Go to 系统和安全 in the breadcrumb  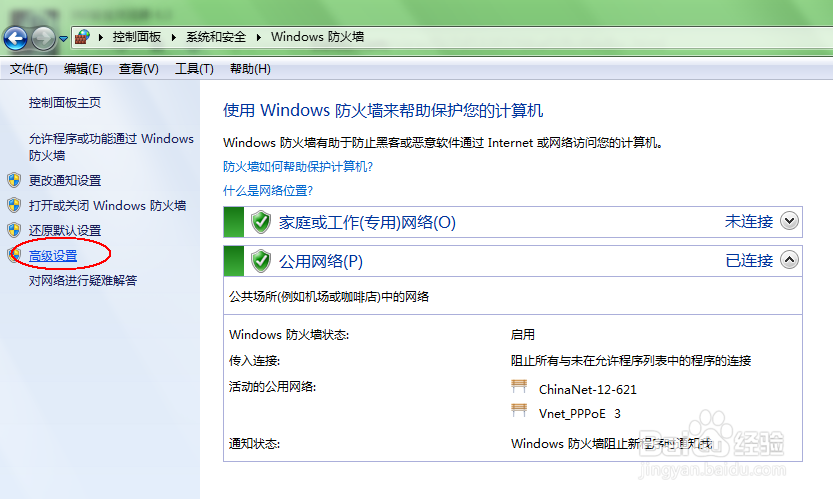pos(216,37)
